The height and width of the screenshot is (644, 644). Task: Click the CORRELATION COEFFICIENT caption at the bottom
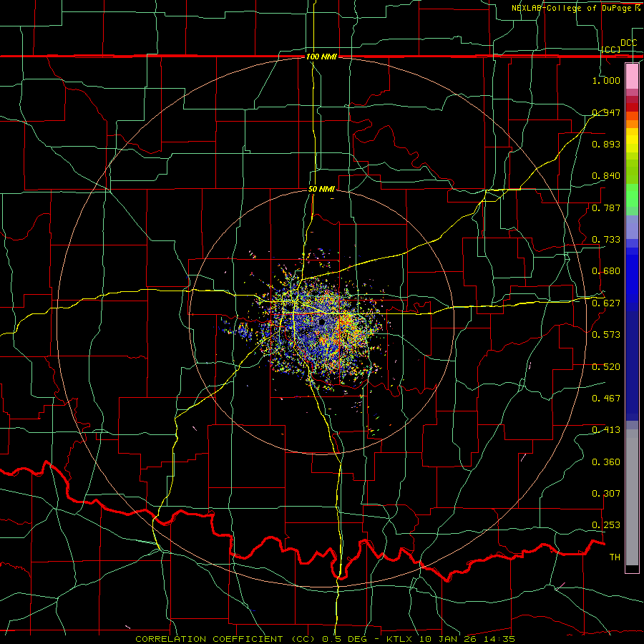coord(325,639)
